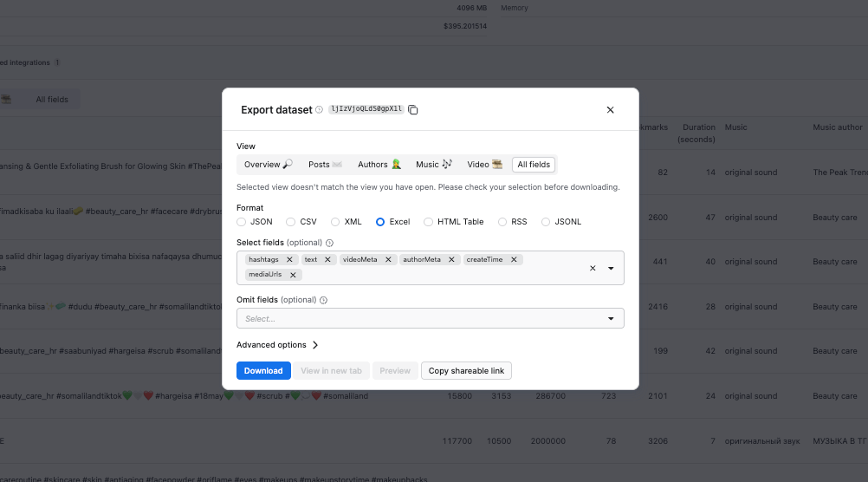Switch to the Overview view tab

[269, 165]
